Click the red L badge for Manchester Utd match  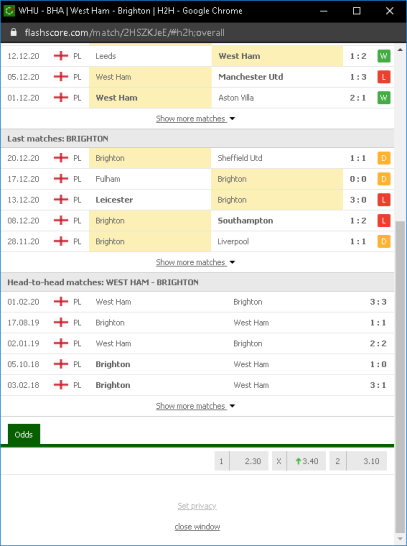384,77
